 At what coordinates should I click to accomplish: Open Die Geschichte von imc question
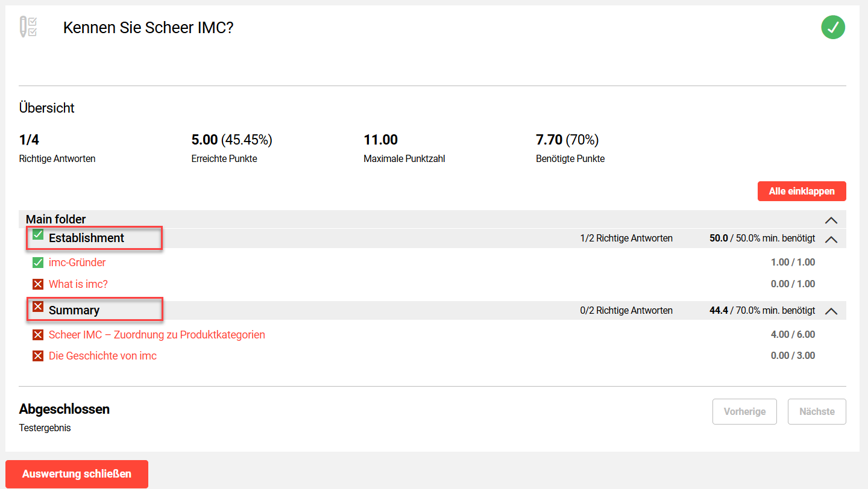102,356
